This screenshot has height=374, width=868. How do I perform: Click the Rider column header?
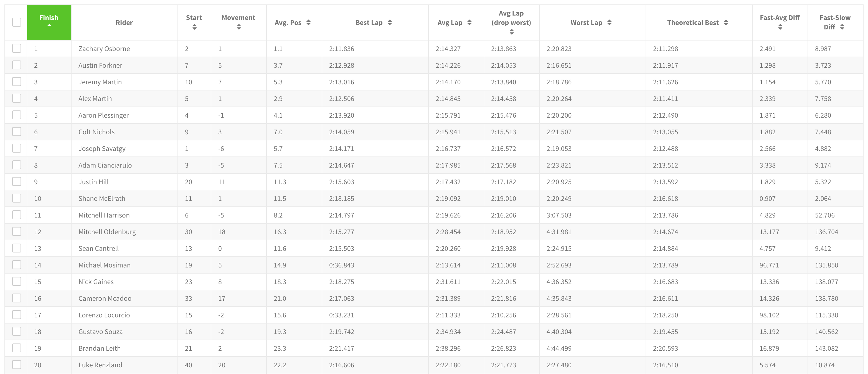[x=124, y=22]
